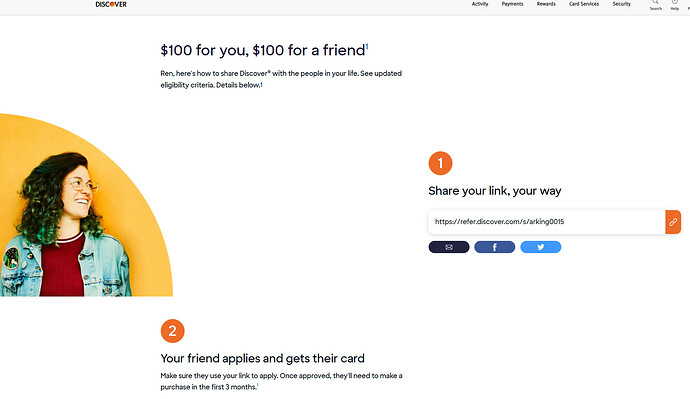This screenshot has height=399, width=690.
Task: Open Search from the top bar
Action: 656,5
